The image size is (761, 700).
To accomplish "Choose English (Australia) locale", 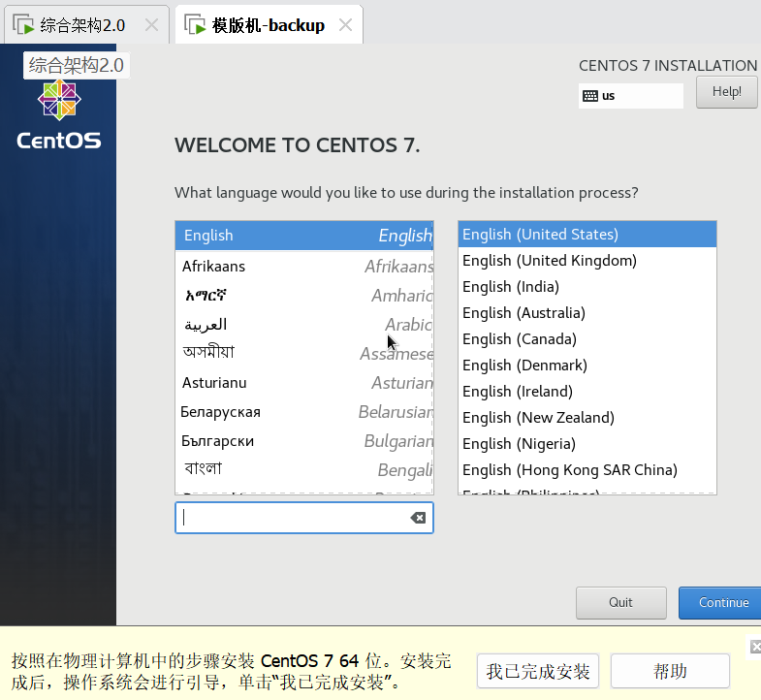I will tap(587, 313).
